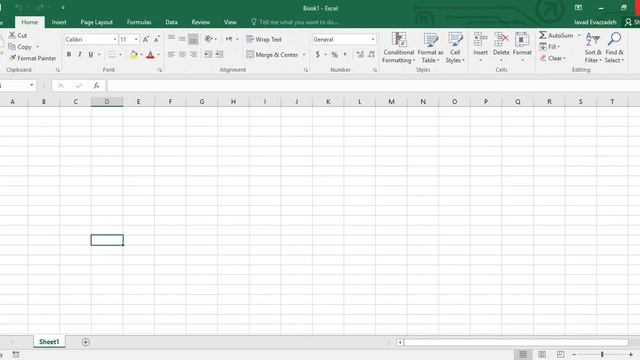Toggle Wrap Text
Screen dimensions: 640x360
tap(264, 39)
